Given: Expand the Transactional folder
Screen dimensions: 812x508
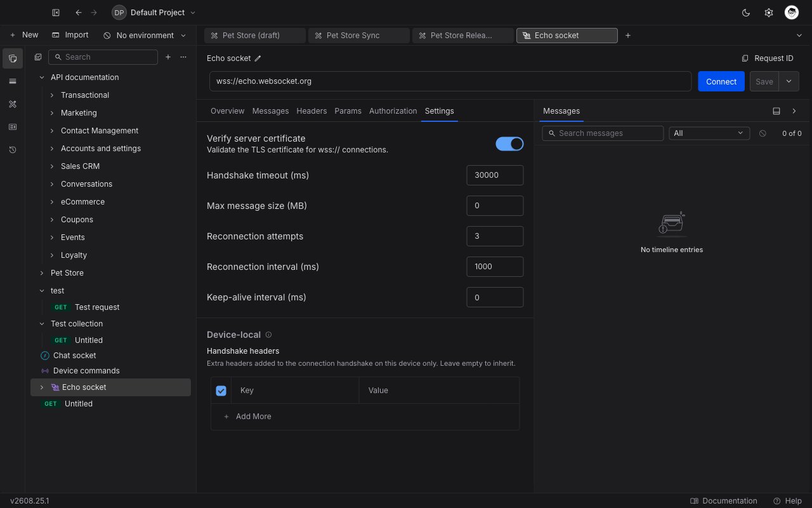Looking at the screenshot, I should tap(52, 95).
